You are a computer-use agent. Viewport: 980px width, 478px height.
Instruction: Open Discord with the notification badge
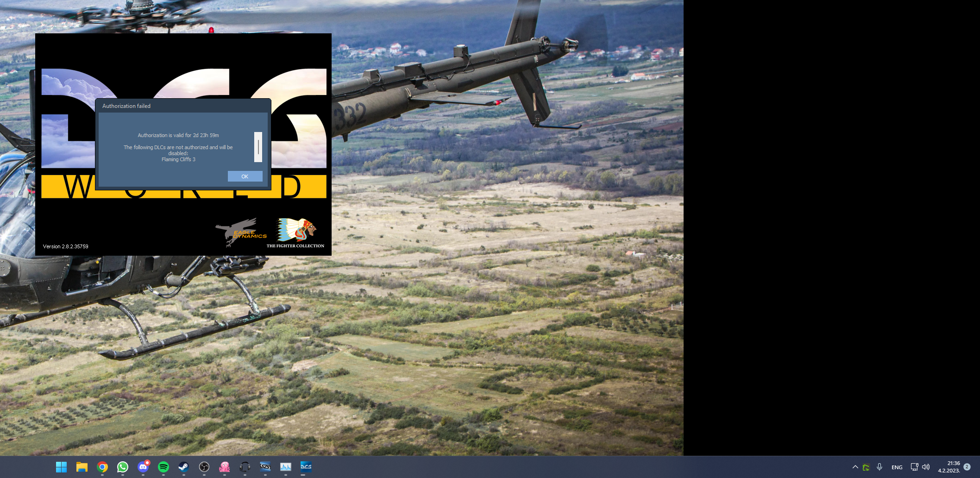(143, 467)
